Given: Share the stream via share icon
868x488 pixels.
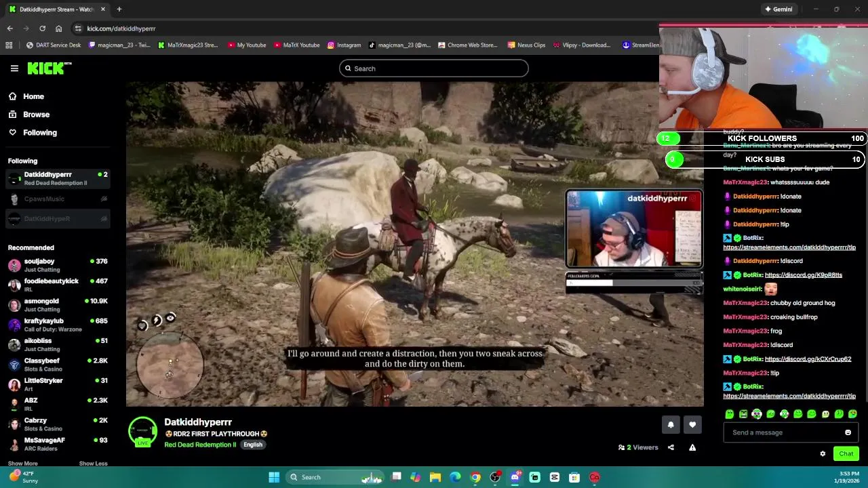Looking at the screenshot, I should (x=671, y=447).
